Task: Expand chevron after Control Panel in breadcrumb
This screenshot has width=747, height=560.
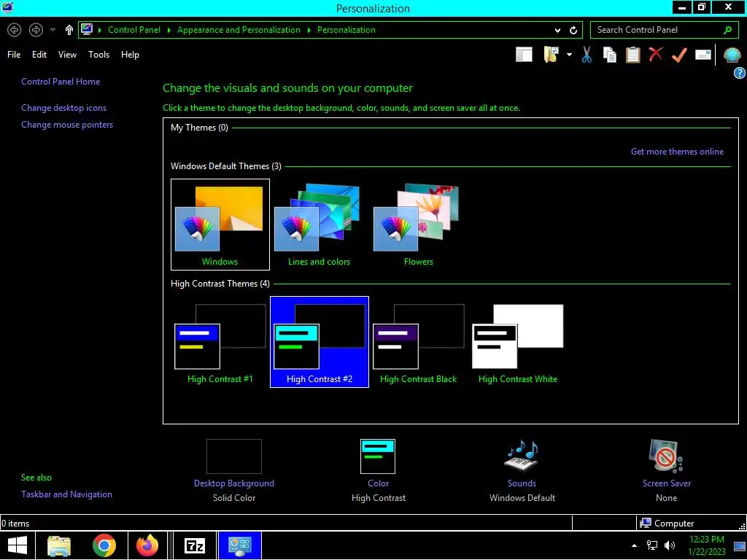Action: pyautogui.click(x=169, y=30)
